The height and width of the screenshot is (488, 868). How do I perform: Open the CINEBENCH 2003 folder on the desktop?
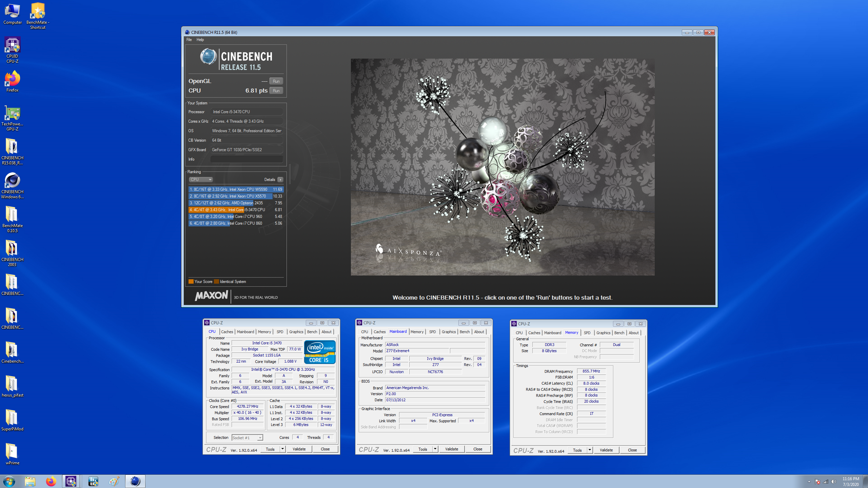pyautogui.click(x=13, y=253)
